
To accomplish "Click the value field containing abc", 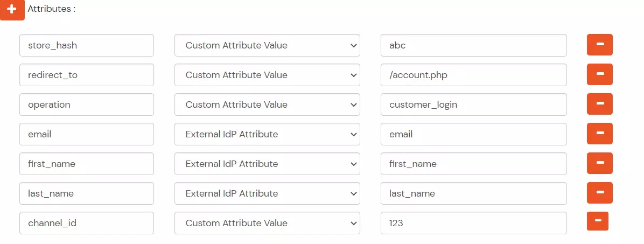I will [x=473, y=45].
